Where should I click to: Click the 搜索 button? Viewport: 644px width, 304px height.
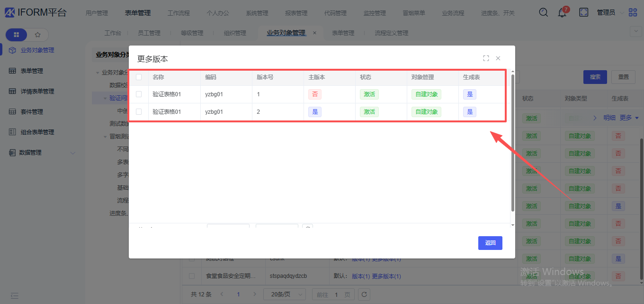pyautogui.click(x=595, y=77)
